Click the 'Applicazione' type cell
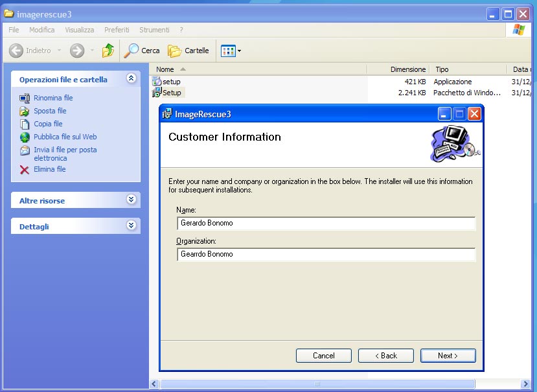The width and height of the screenshot is (537, 392). [x=453, y=82]
